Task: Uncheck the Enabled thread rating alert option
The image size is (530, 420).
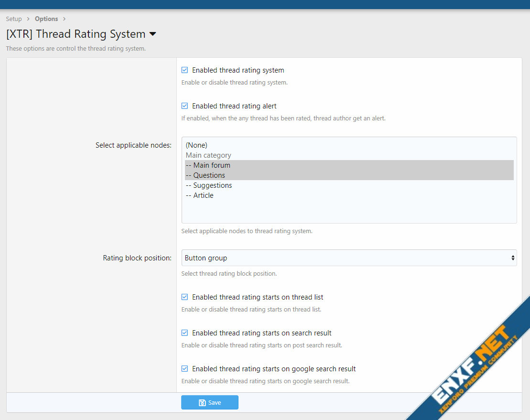Action: click(x=185, y=106)
